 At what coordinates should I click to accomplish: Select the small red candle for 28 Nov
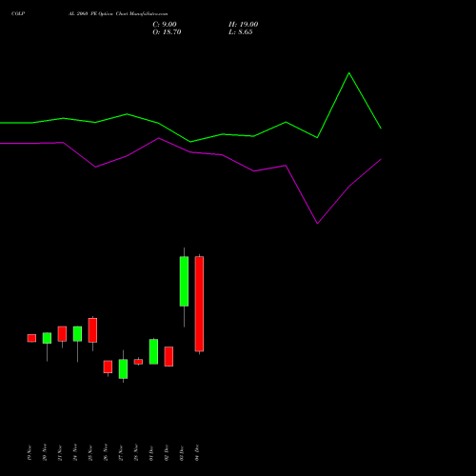tap(138, 362)
